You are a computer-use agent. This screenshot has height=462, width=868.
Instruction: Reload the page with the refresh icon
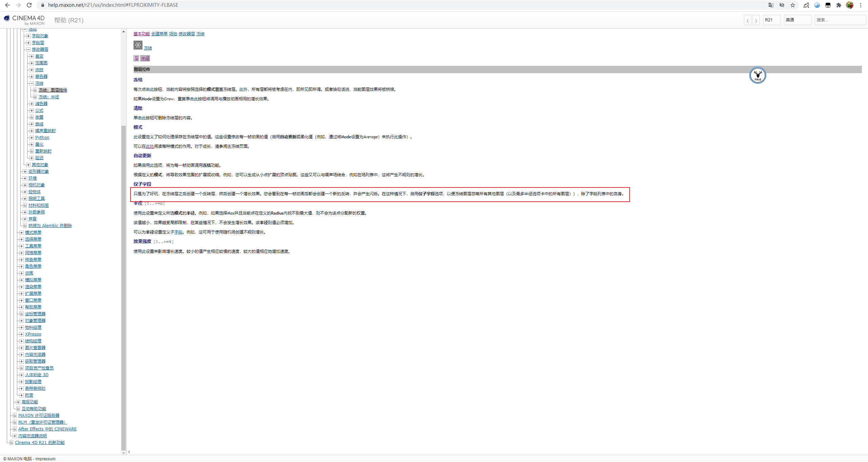click(x=29, y=5)
